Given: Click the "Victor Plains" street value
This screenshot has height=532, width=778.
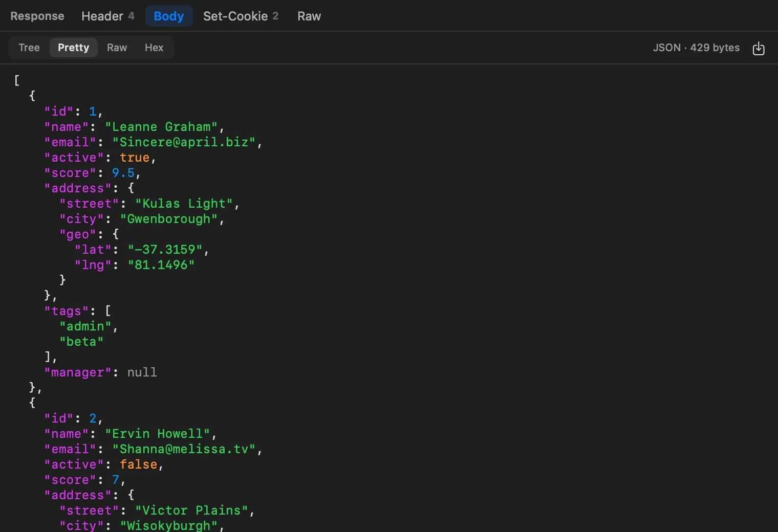Looking at the screenshot, I should 191,511.
